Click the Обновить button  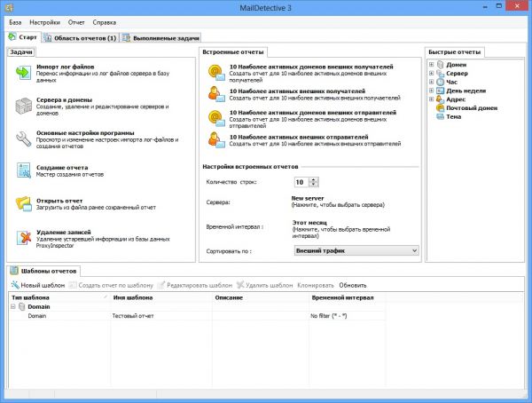(x=352, y=285)
